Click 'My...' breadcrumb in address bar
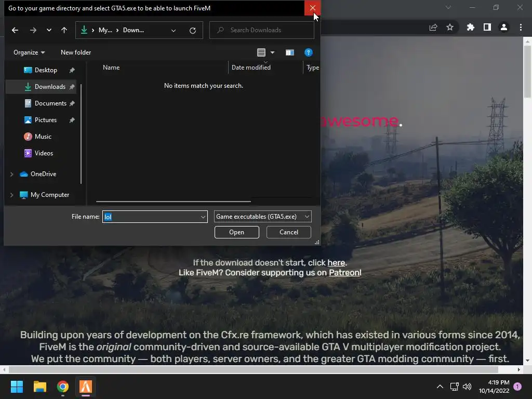532x399 pixels. pos(105,30)
